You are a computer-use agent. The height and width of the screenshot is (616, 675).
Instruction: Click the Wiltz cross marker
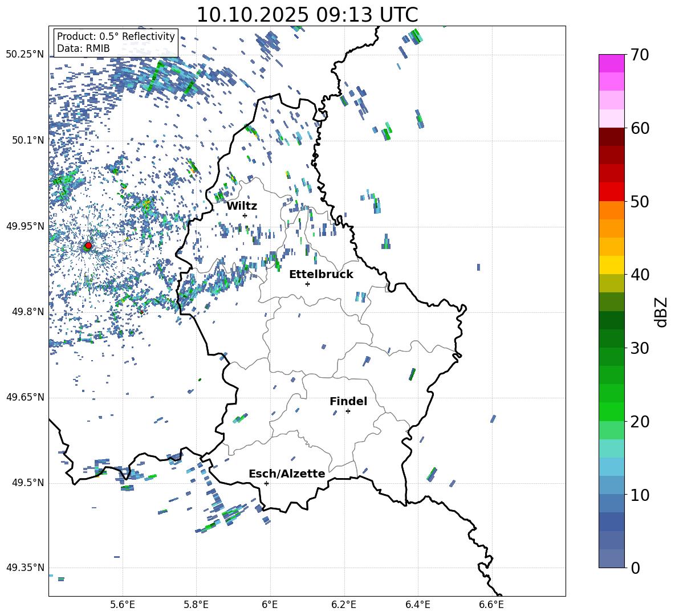coord(245,215)
